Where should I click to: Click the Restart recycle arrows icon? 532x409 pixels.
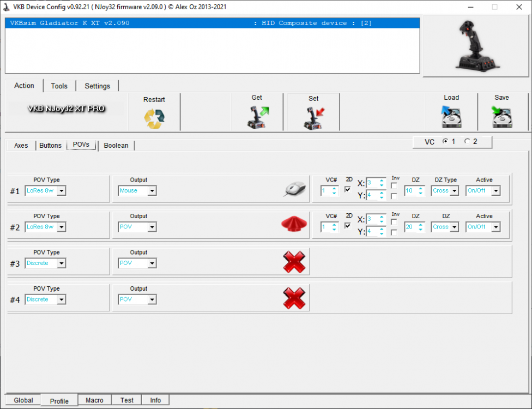tap(154, 119)
